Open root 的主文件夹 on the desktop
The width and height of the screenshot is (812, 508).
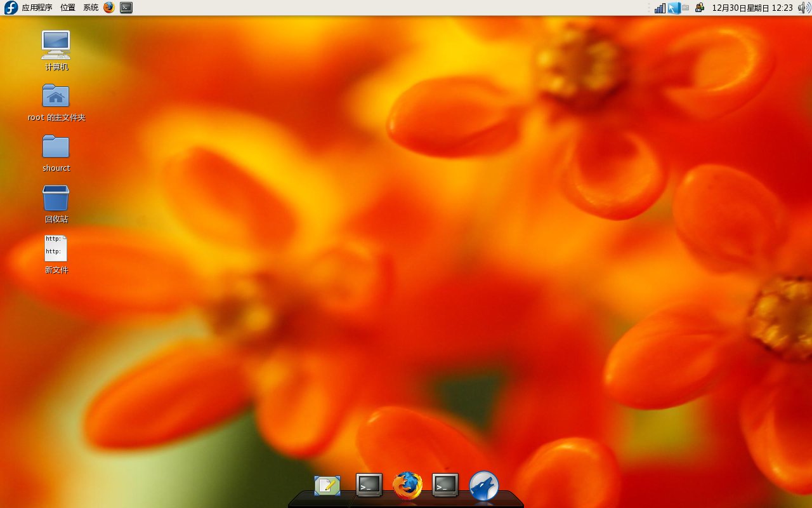click(x=56, y=95)
